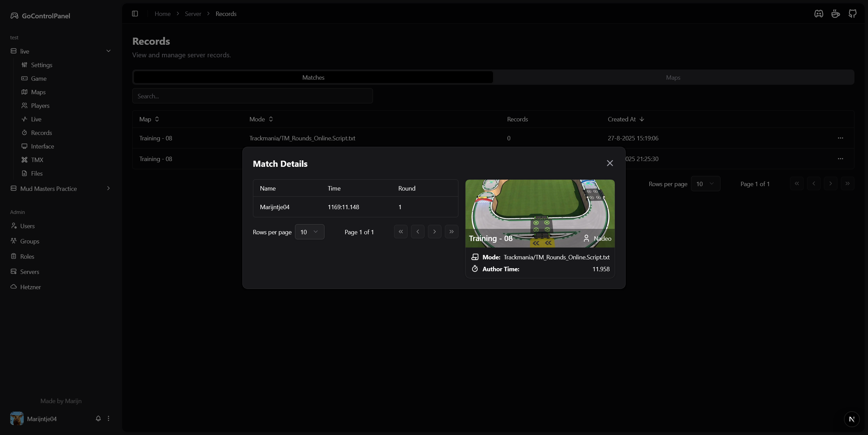Switch to the Maps tab
The width and height of the screenshot is (868, 435).
[673, 77]
